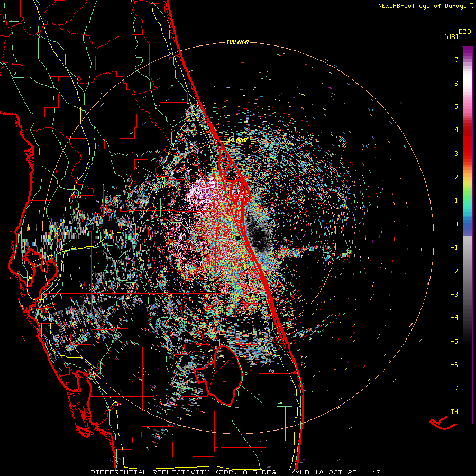Screen dimensions: 476x476
Task: Click the NEXLAB-College of DuPage credit text
Action: 422,6
